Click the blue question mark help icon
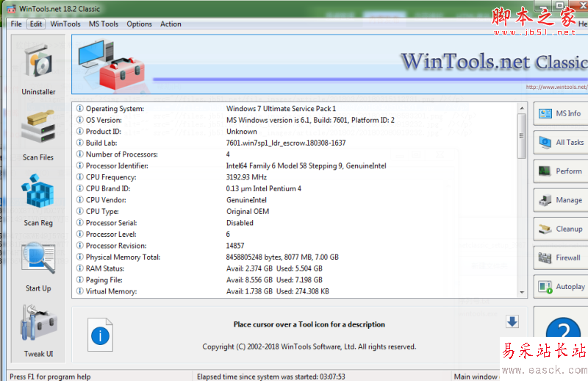 (563, 329)
